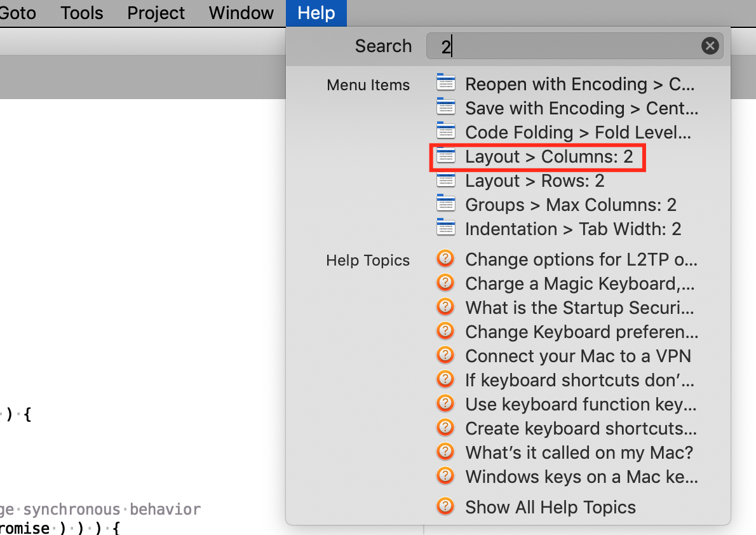Click question icon beside What is the Startup Security
This screenshot has height=535, width=756.
[445, 307]
